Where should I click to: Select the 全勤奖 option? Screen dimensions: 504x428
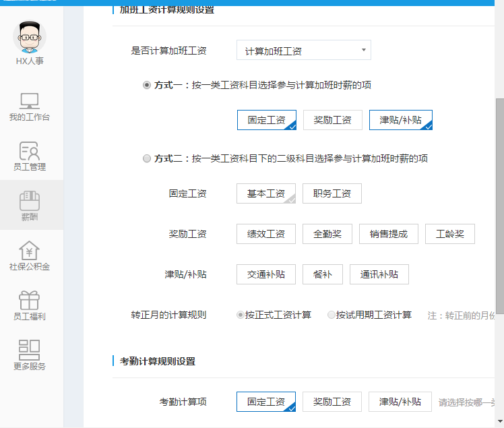coord(327,234)
